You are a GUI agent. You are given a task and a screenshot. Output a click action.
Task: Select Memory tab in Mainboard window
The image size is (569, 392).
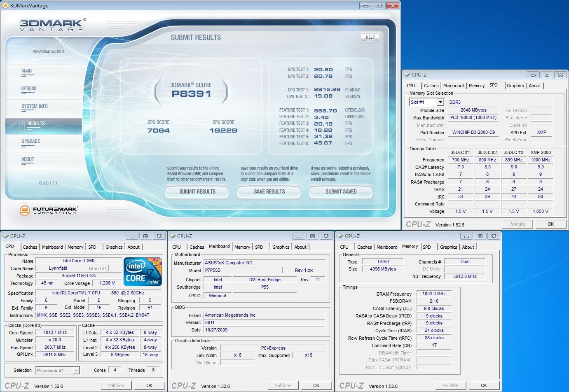[242, 247]
